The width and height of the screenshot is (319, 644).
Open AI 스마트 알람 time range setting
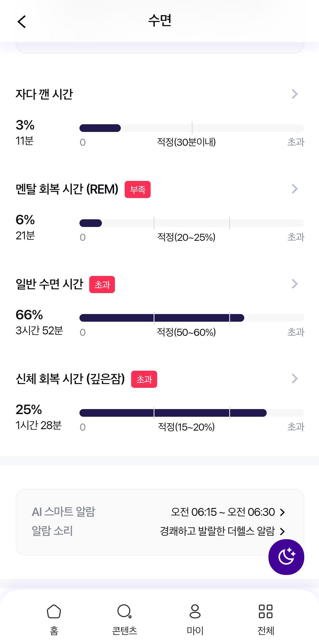tap(228, 512)
